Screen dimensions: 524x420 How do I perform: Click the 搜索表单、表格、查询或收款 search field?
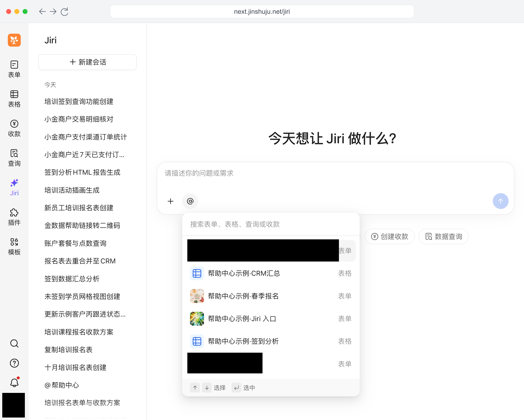point(271,224)
